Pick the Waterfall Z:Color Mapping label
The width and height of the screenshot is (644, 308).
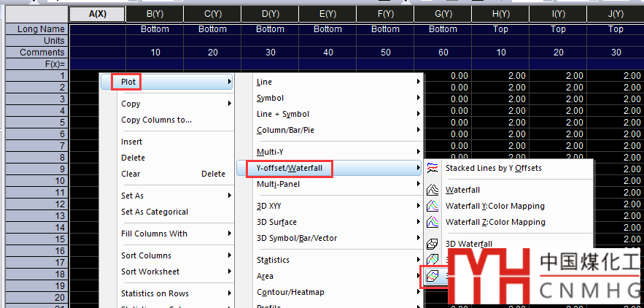pos(495,222)
